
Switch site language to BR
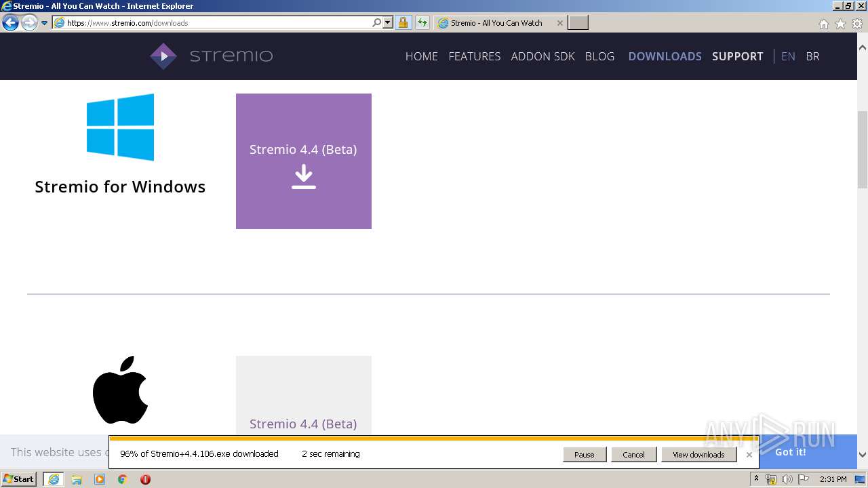coord(812,56)
